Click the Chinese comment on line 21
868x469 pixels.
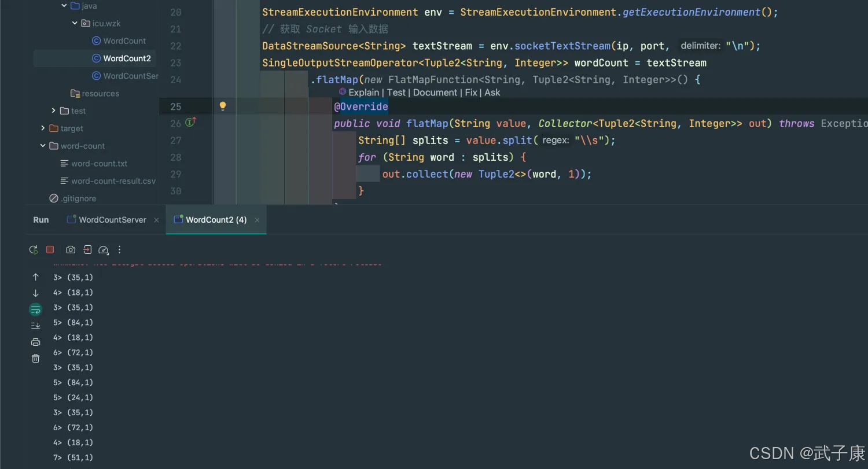325,29
